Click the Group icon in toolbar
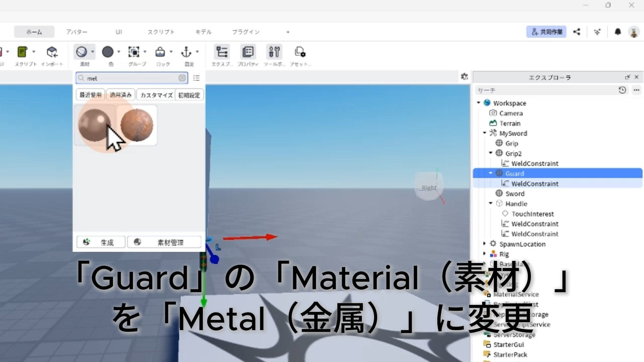 [x=134, y=52]
